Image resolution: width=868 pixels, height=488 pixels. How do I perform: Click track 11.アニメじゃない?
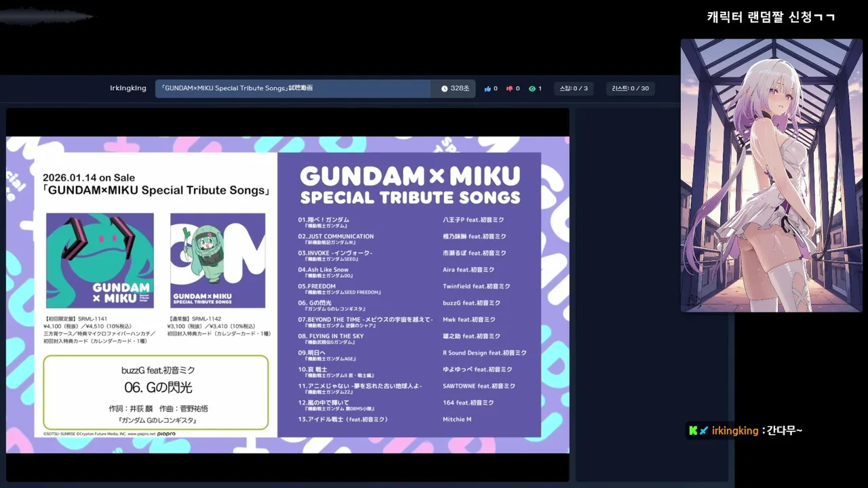tap(360, 386)
